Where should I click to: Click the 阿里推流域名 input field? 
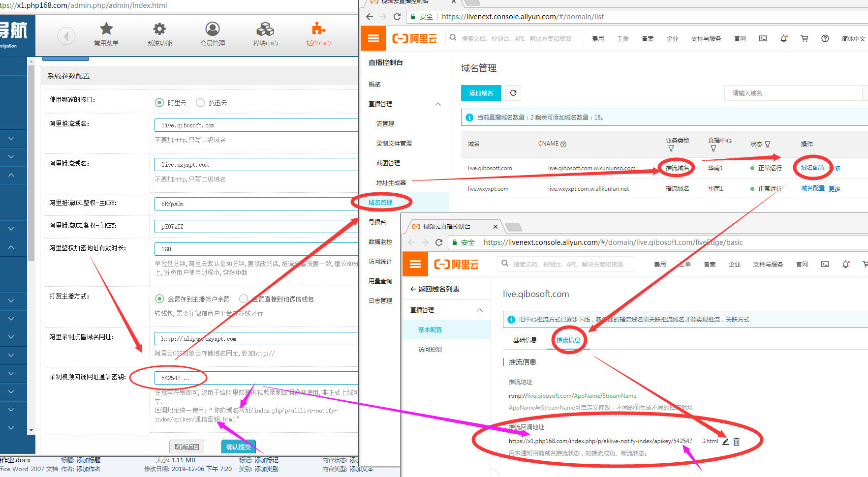pyautogui.click(x=256, y=125)
